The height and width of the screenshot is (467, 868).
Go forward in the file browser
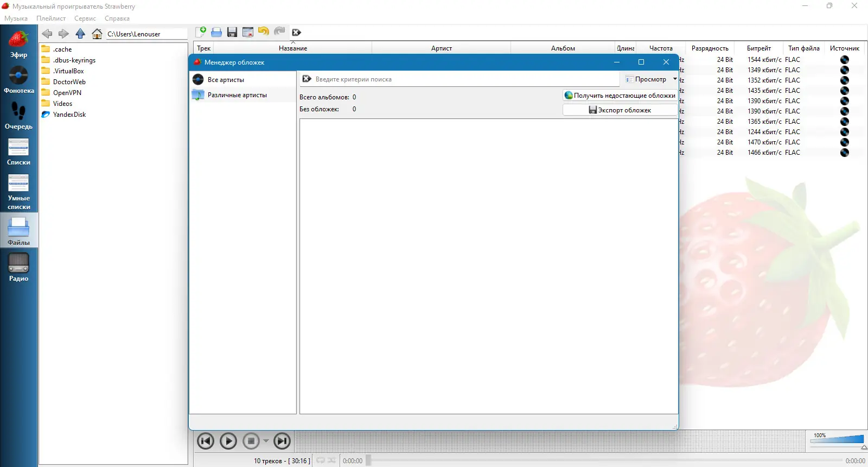[63, 34]
